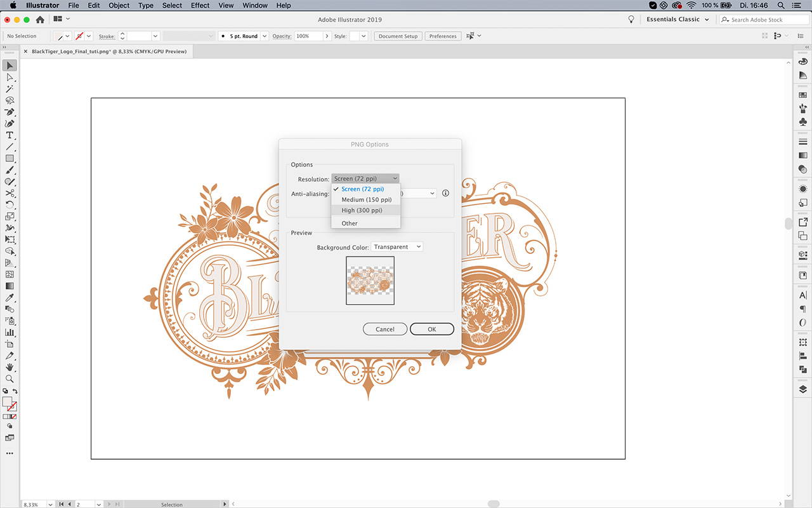Image resolution: width=812 pixels, height=508 pixels.
Task: Open the Preferences button
Action: [443, 36]
